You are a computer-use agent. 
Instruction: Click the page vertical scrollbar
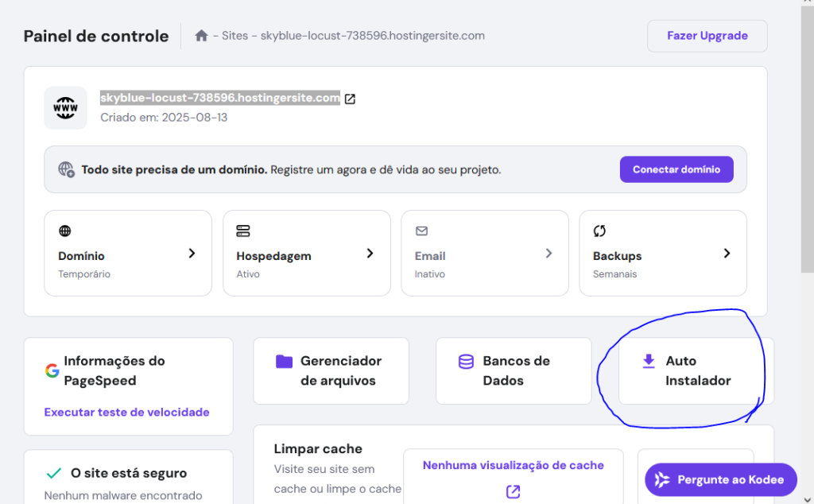807,159
